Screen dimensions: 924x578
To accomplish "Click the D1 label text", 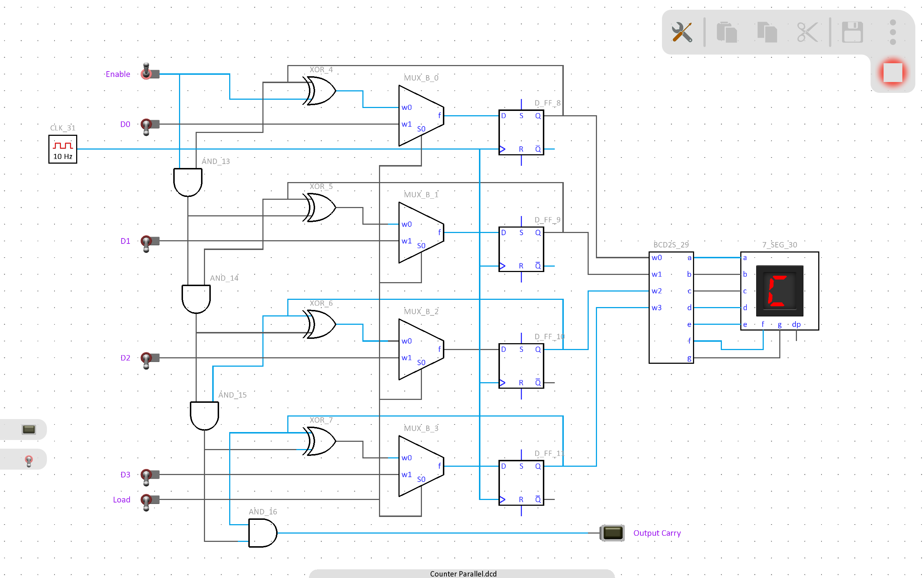I will pos(125,241).
